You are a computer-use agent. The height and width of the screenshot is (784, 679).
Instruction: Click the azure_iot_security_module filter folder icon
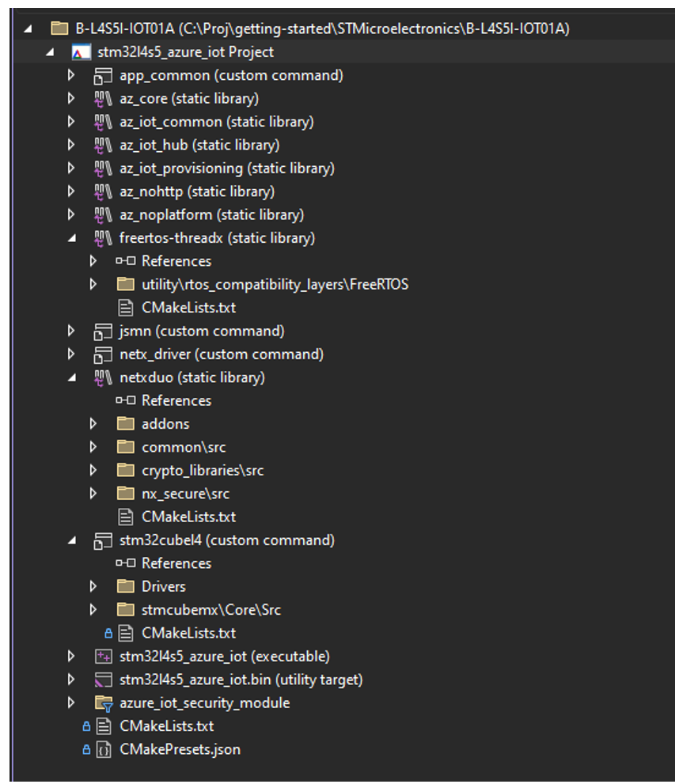[103, 703]
